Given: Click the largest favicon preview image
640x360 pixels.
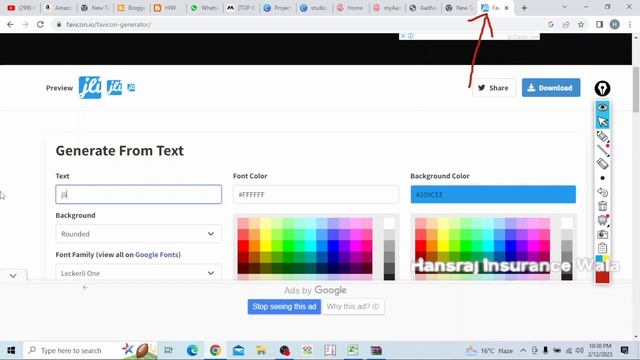Looking at the screenshot, I should coord(90,88).
